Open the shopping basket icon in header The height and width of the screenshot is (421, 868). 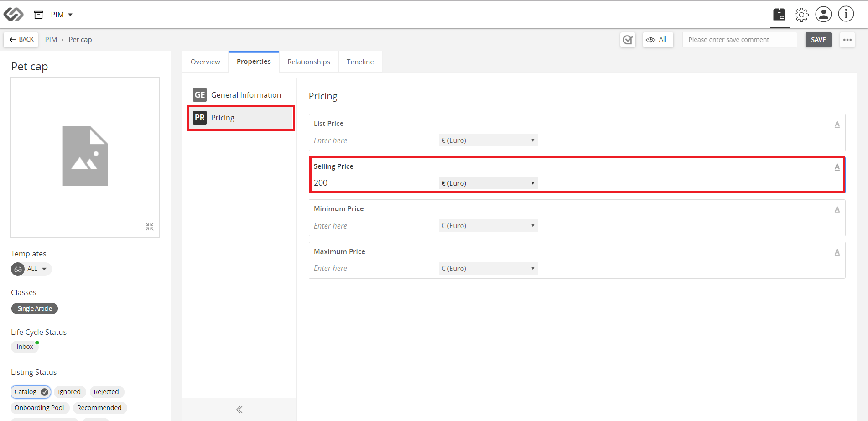780,15
